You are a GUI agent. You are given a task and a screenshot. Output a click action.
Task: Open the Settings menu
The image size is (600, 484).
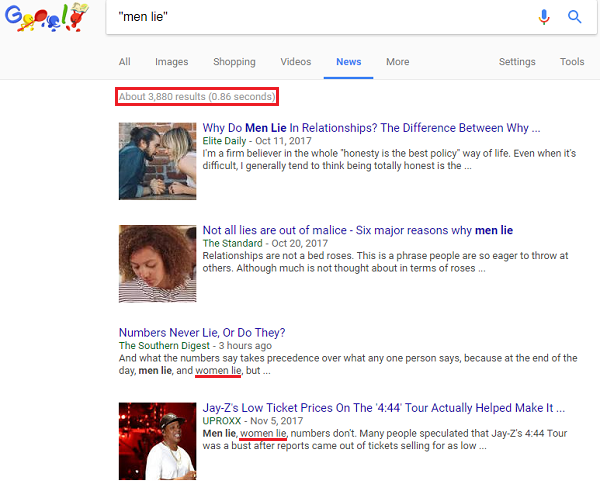tap(517, 62)
